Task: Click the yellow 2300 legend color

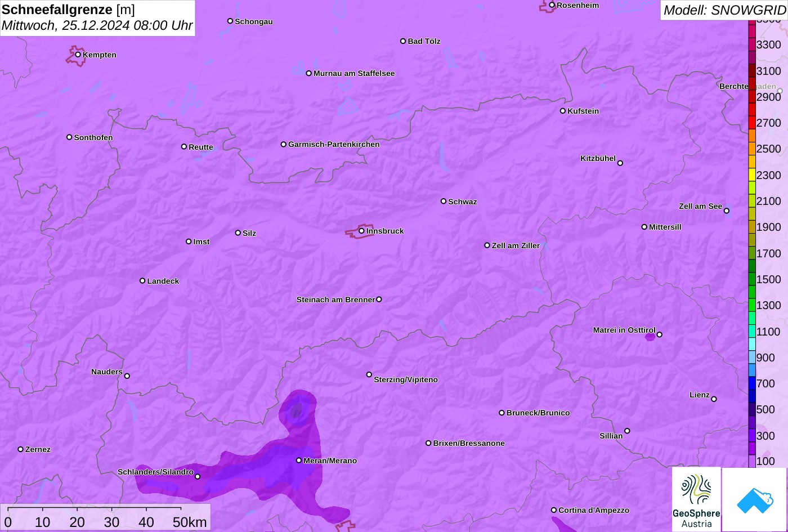Action: point(752,175)
